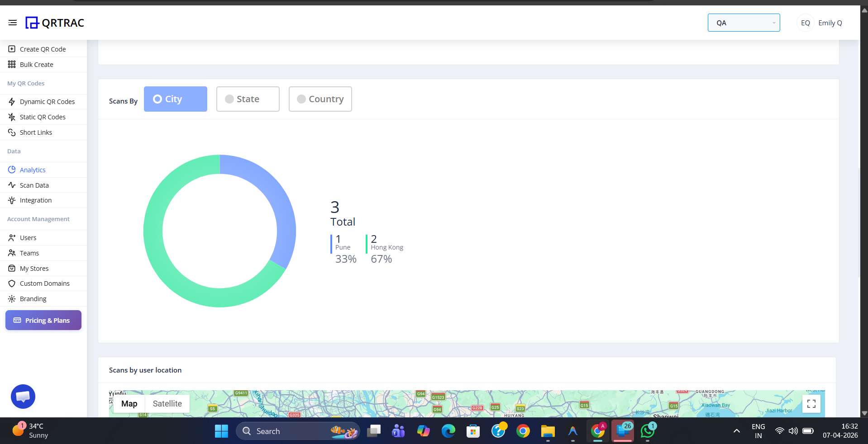Open the live chat bubble icon
The image size is (868, 444).
(x=23, y=397)
